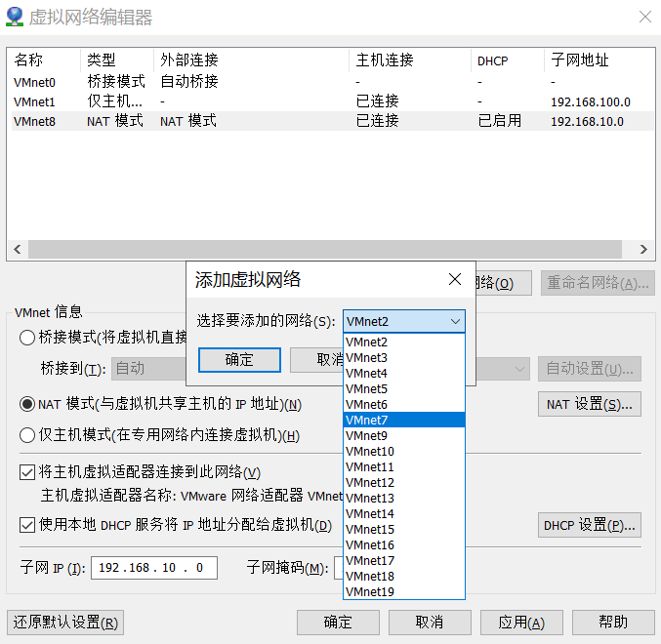This screenshot has width=661, height=644.
Task: Open DHCP 设置(P)... button
Action: [x=590, y=525]
